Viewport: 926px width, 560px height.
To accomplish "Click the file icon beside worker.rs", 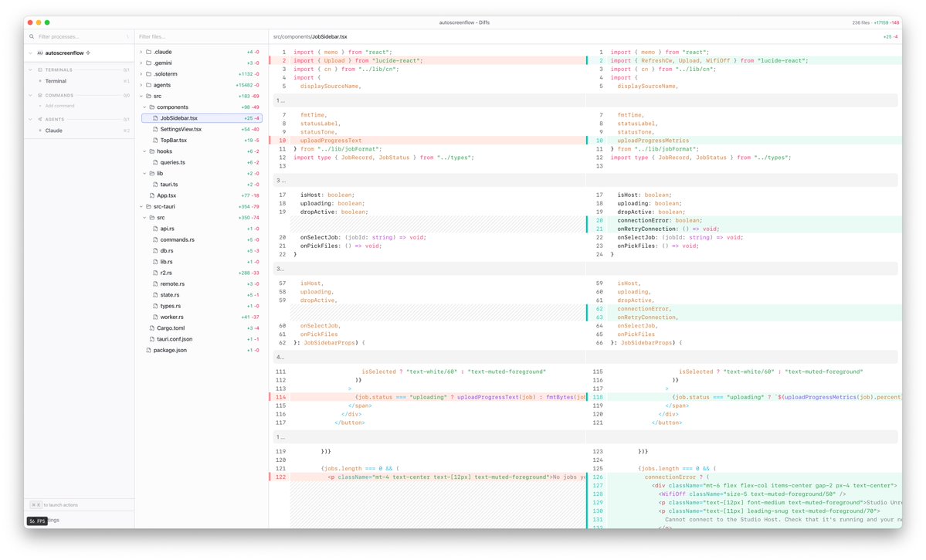I will point(155,317).
